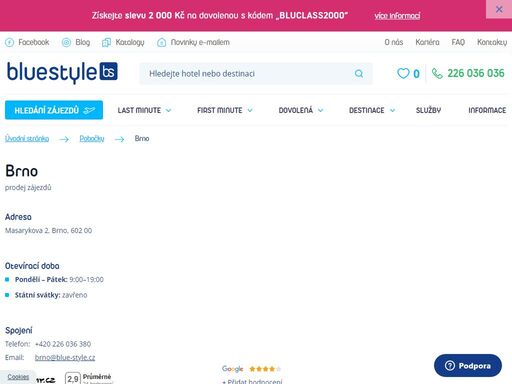
Task: Open brno@blue-style.cz email link
Action: (x=65, y=357)
